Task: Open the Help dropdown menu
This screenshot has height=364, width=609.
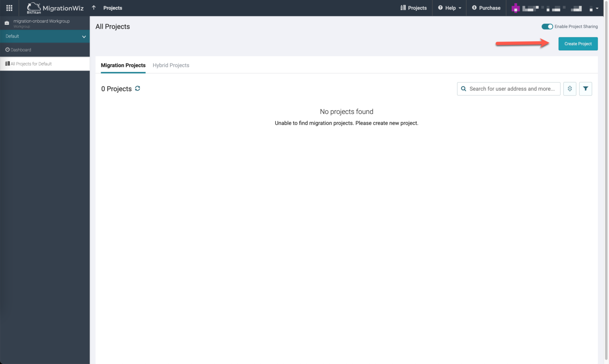Action: pos(450,8)
